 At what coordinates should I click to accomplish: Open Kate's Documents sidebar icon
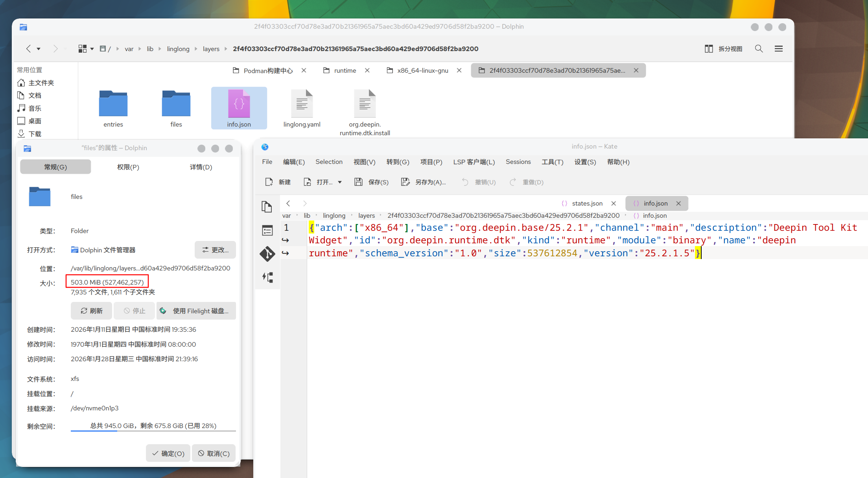tap(267, 207)
